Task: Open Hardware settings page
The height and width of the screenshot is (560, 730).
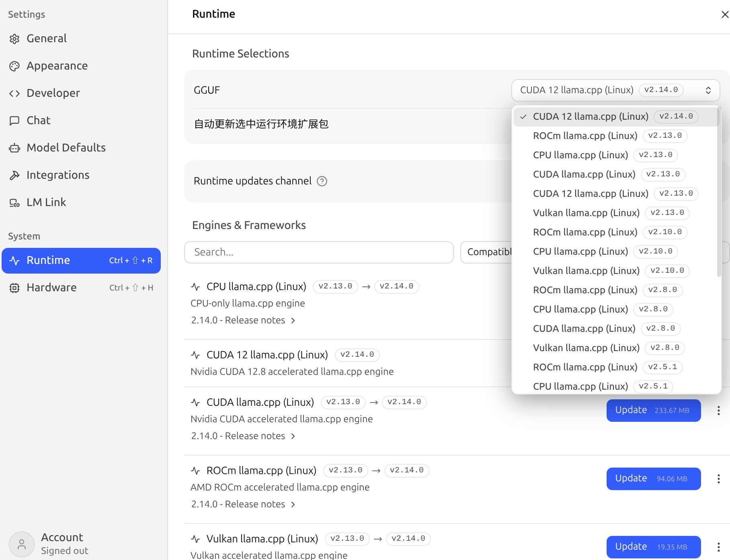Action: click(81, 288)
